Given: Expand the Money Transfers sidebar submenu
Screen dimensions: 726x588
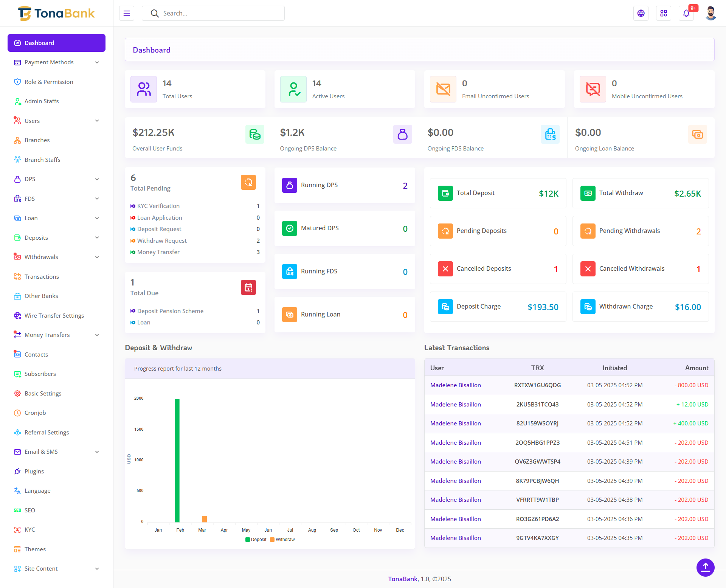Looking at the screenshot, I should (57, 335).
